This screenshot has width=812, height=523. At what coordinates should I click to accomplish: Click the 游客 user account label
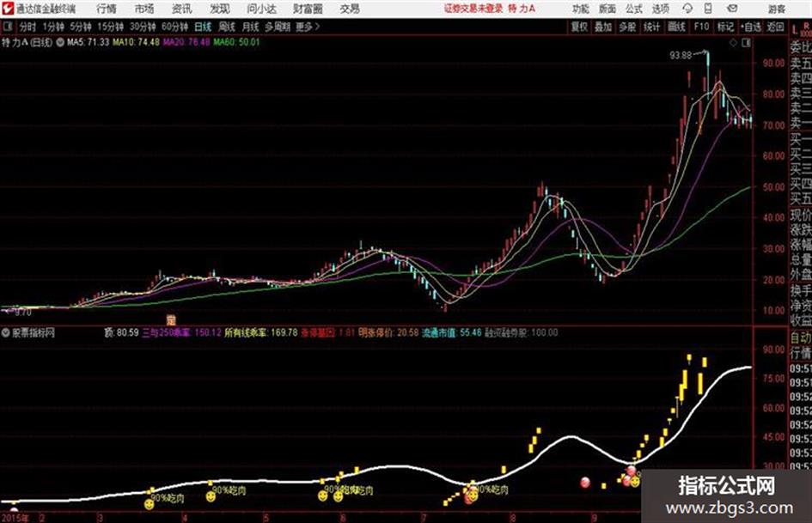[x=776, y=9]
